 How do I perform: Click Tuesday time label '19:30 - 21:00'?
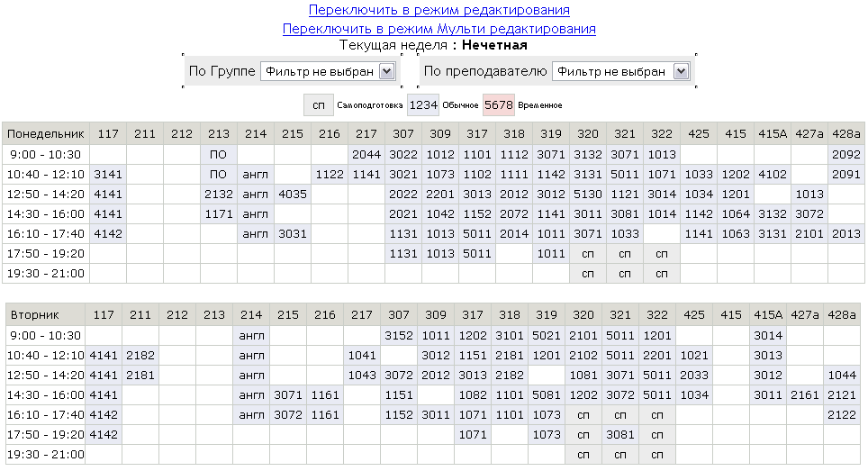pyautogui.click(x=45, y=455)
